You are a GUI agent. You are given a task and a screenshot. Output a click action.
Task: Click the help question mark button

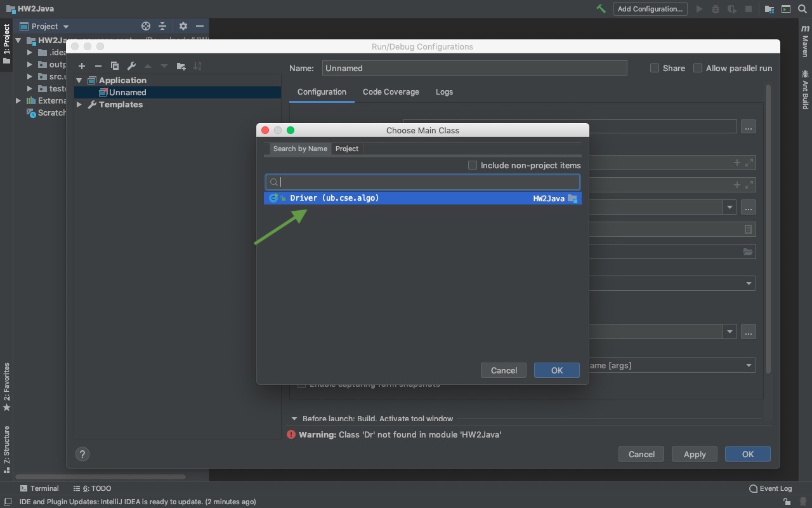[82, 454]
